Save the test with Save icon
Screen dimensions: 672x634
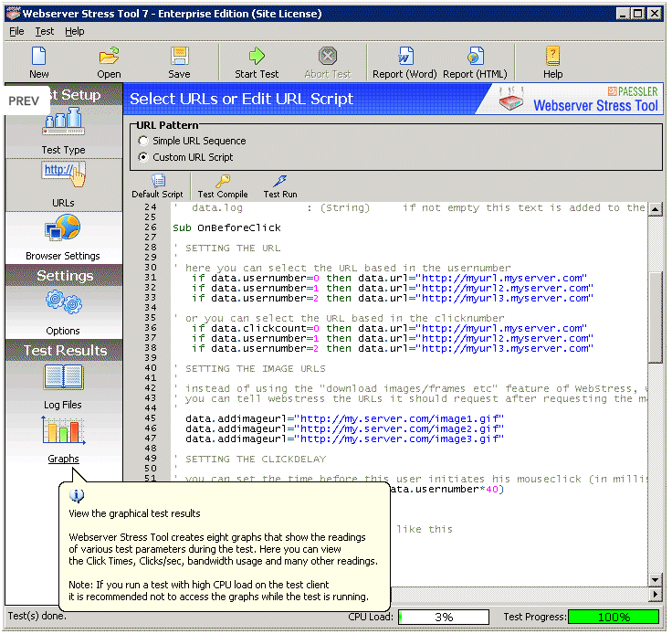click(179, 56)
